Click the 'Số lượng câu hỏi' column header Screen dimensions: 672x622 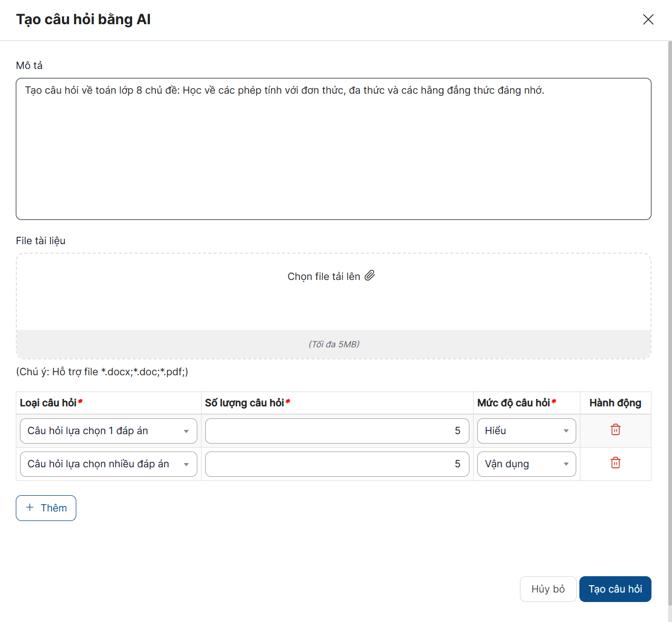(x=245, y=403)
